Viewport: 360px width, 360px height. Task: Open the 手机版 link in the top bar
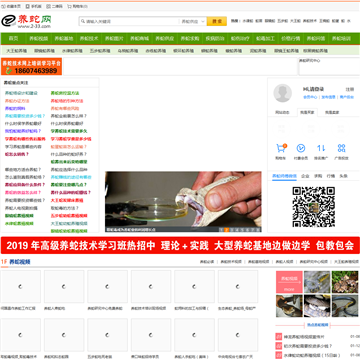tap(34, 6)
